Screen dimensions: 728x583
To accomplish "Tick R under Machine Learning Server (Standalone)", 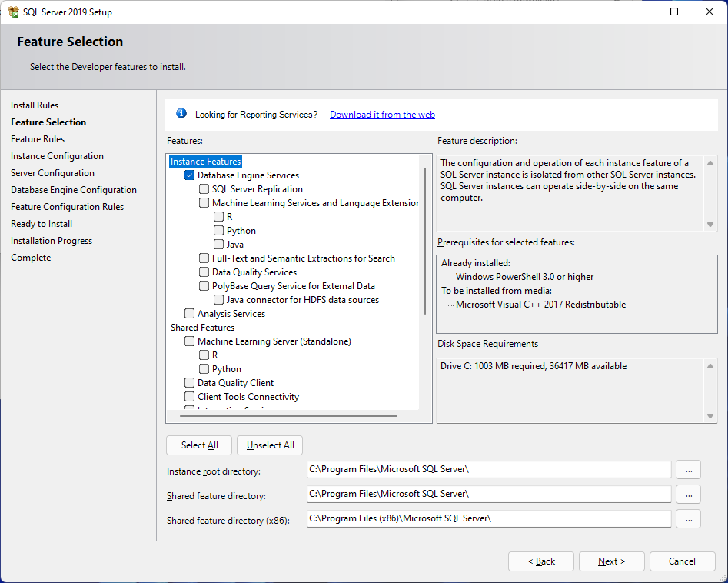I will [x=204, y=355].
